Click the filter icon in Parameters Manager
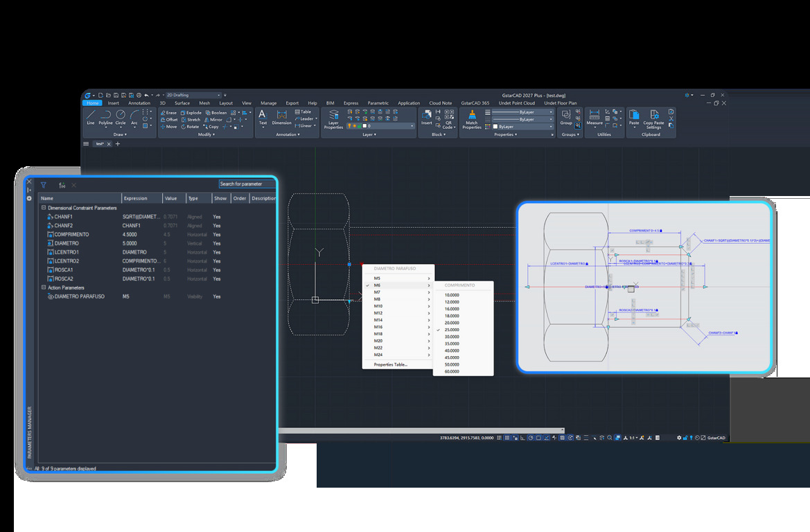Image resolution: width=810 pixels, height=532 pixels. click(44, 185)
